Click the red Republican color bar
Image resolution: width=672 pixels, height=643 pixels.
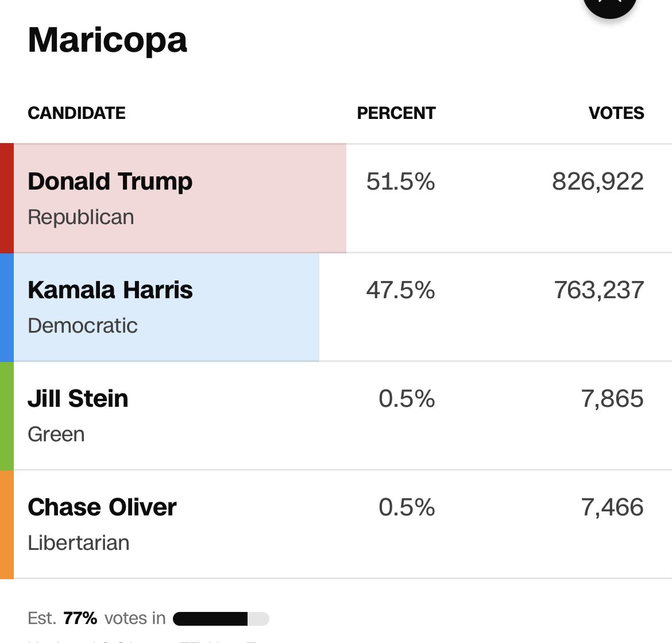6,198
